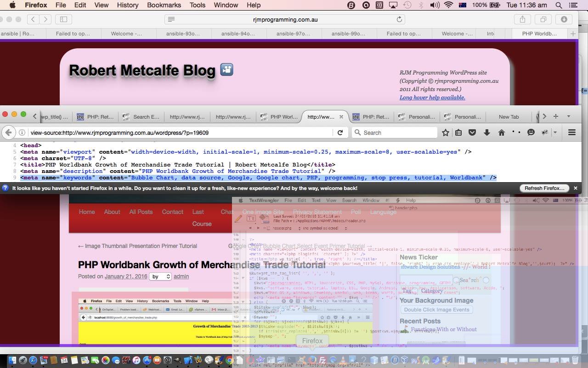Open the About blog menu link
The image size is (588, 368).
pyautogui.click(x=112, y=212)
